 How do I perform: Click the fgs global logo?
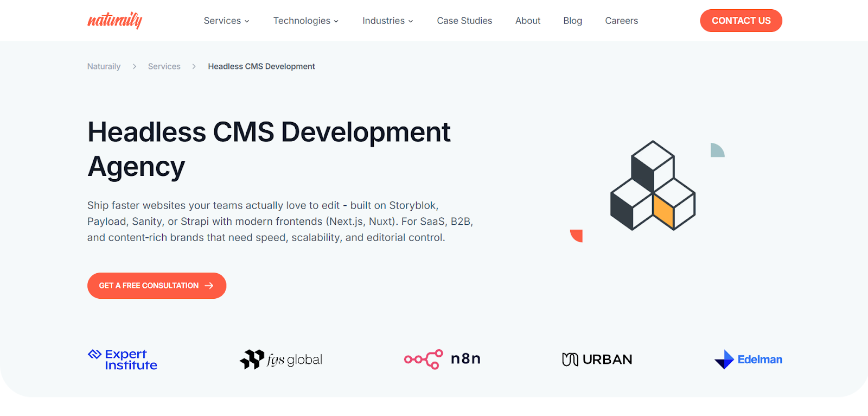point(281,360)
